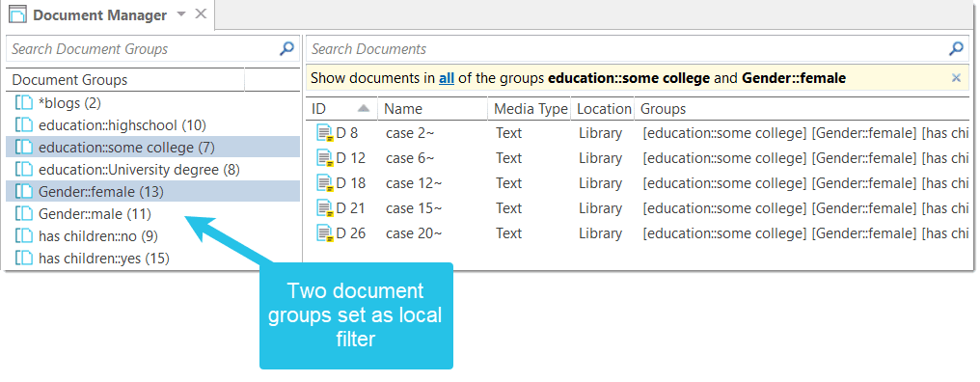Dismiss the local filter bar with X

(956, 78)
